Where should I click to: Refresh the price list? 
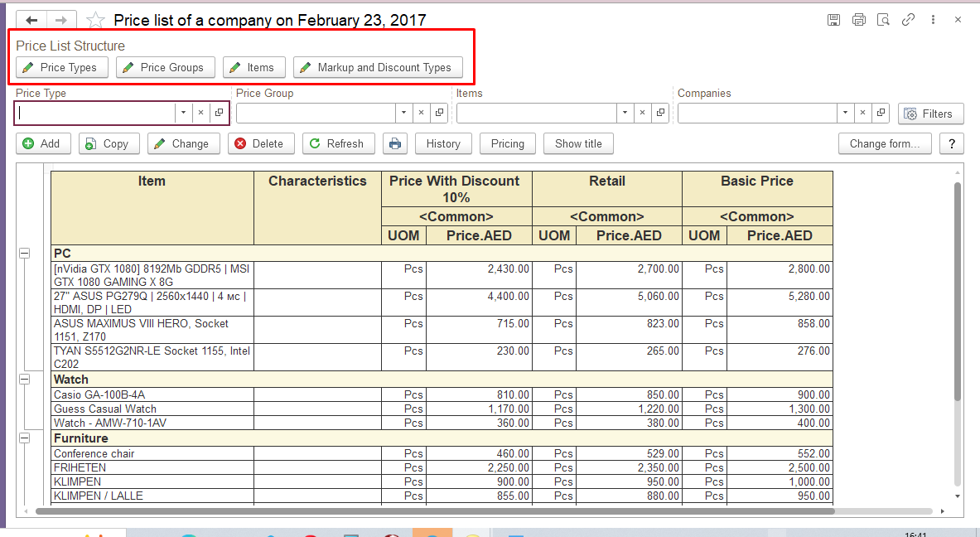[x=338, y=144]
